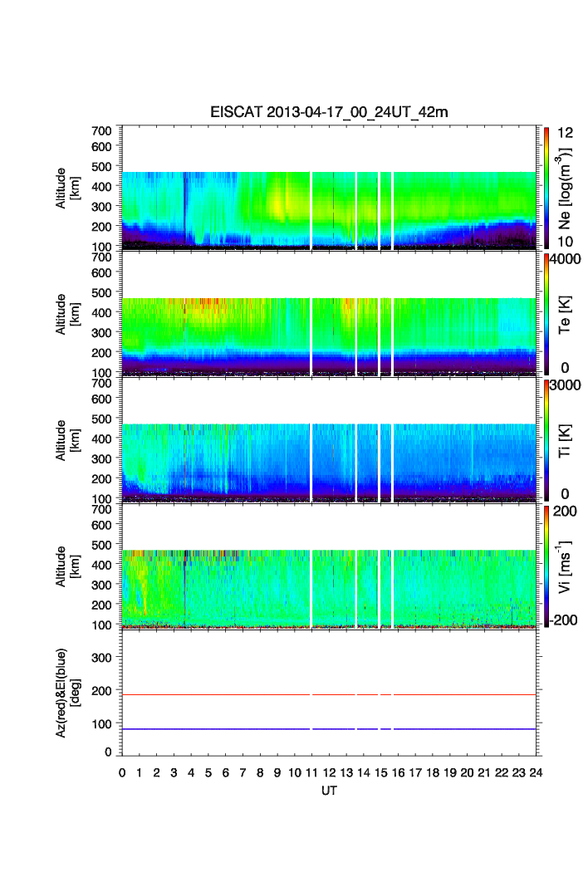Click the 12 value on Ne colorbar

click(x=565, y=133)
